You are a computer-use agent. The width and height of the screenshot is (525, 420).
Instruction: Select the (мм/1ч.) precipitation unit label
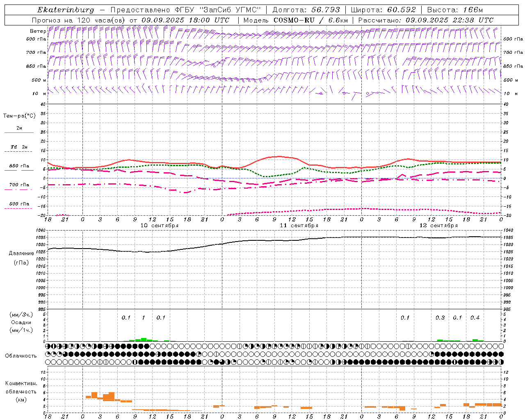[x=21, y=330]
